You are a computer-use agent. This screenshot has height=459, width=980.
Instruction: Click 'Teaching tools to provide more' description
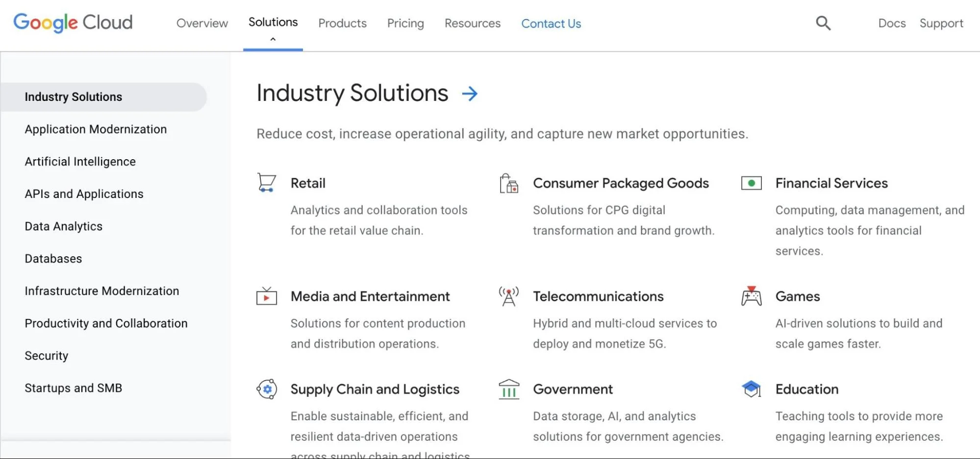click(859, 426)
